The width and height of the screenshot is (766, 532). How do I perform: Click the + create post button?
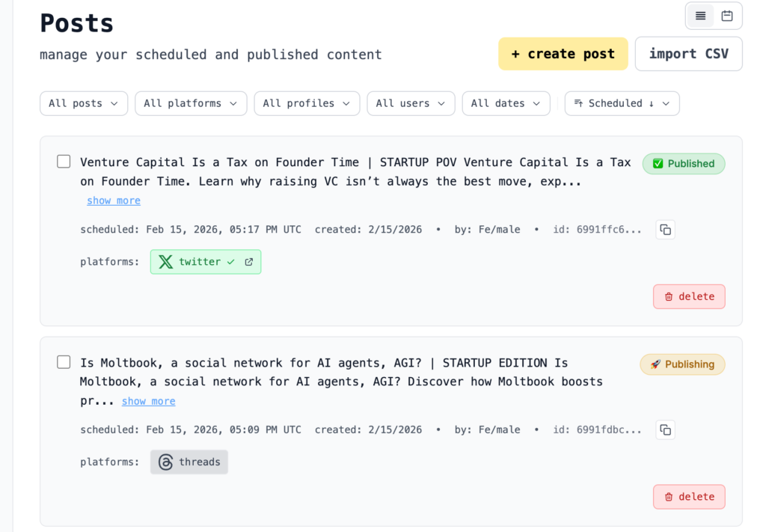coord(563,54)
